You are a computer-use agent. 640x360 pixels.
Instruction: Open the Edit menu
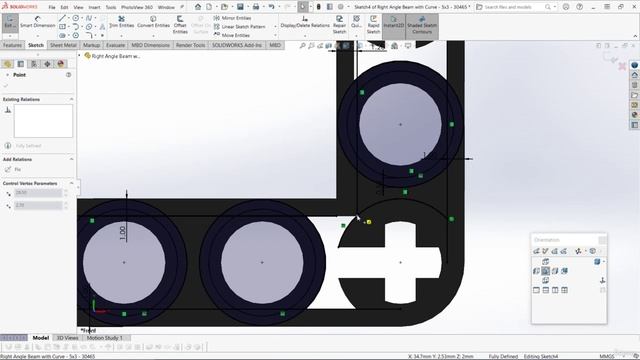coord(64,7)
